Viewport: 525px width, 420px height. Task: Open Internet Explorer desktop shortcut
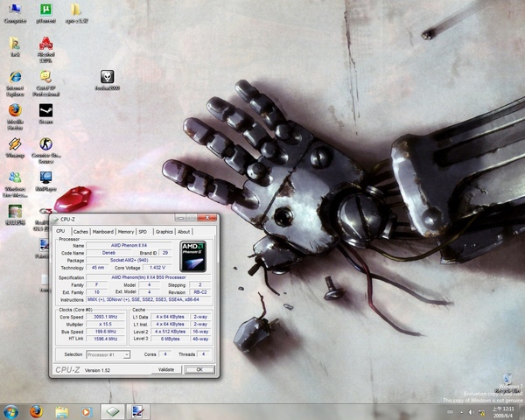[x=15, y=83]
